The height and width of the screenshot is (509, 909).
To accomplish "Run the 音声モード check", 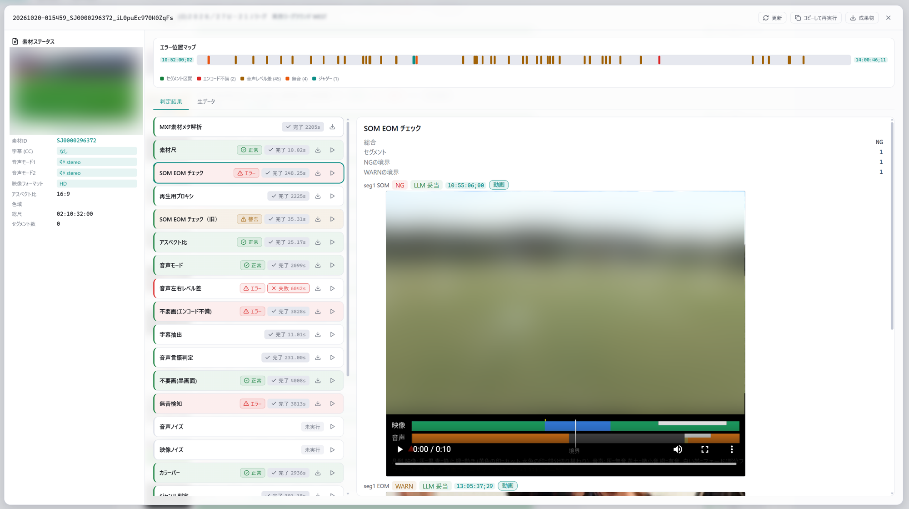I will point(333,266).
